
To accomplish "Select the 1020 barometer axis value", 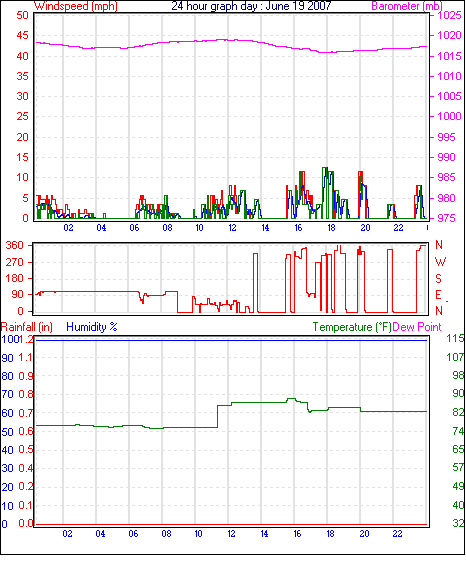I will [x=449, y=36].
